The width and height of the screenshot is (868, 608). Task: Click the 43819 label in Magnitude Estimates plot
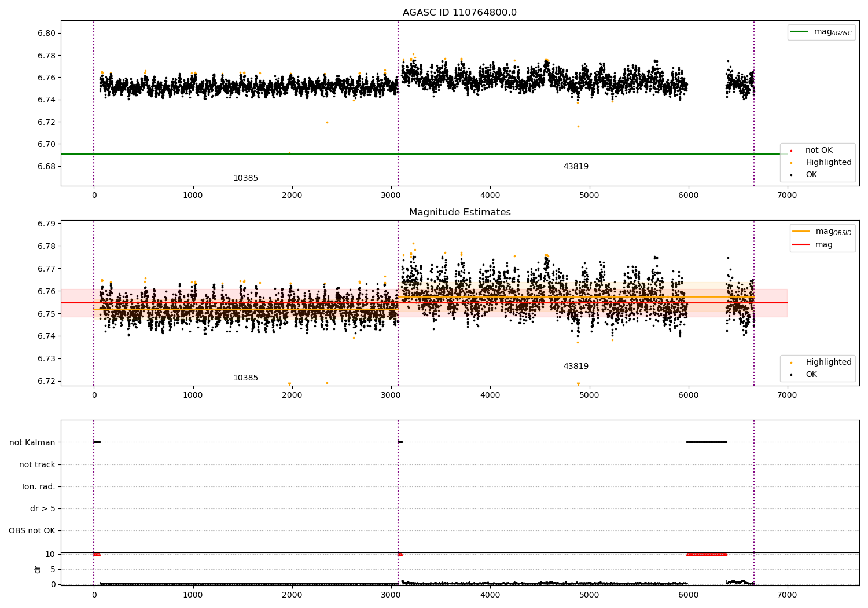(576, 367)
